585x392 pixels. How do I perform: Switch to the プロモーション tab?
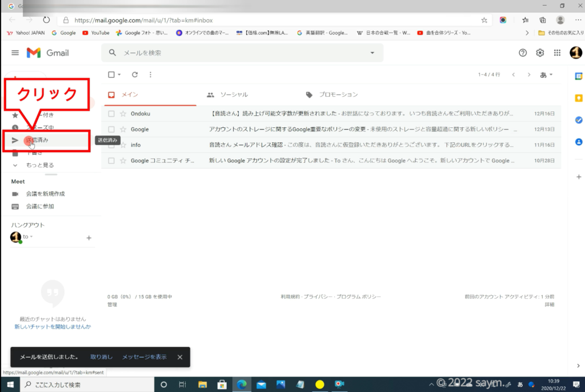[338, 95]
